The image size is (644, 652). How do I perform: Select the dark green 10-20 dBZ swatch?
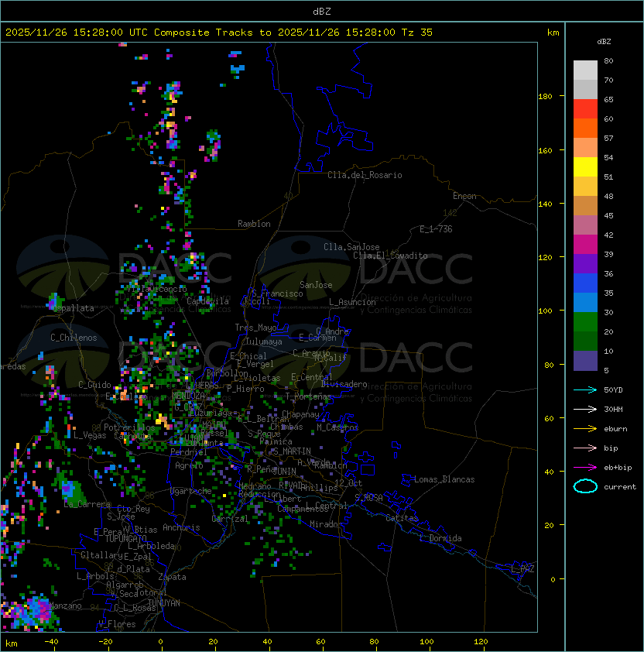point(585,341)
